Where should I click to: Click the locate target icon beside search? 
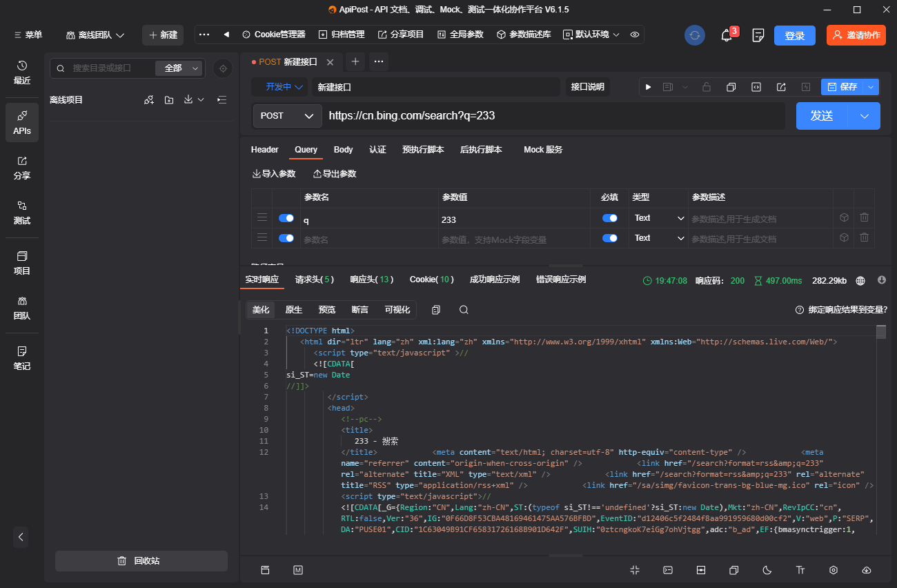point(222,68)
